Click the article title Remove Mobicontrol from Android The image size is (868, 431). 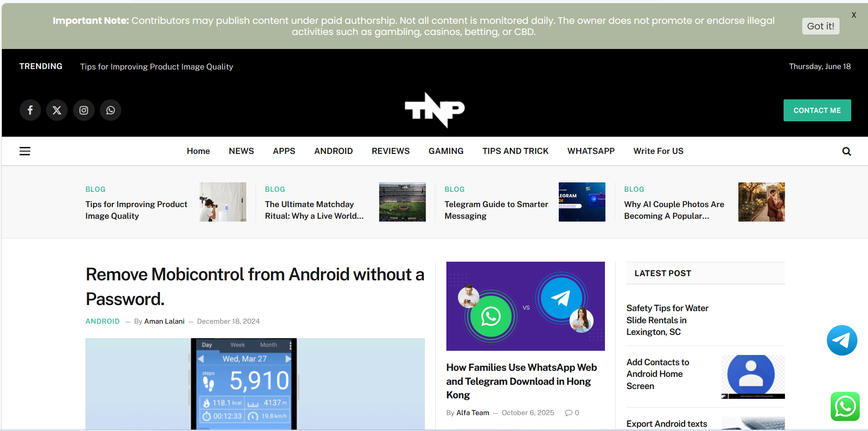tap(255, 286)
